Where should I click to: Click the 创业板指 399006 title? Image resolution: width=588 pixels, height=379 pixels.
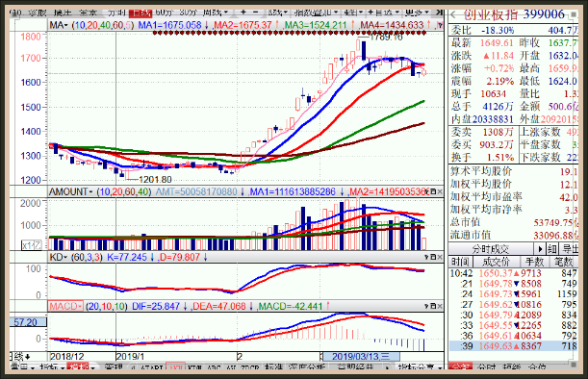pyautogui.click(x=514, y=14)
